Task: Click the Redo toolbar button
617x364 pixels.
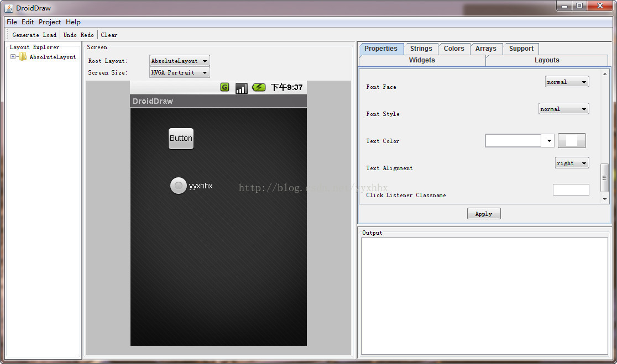Action: [x=87, y=35]
